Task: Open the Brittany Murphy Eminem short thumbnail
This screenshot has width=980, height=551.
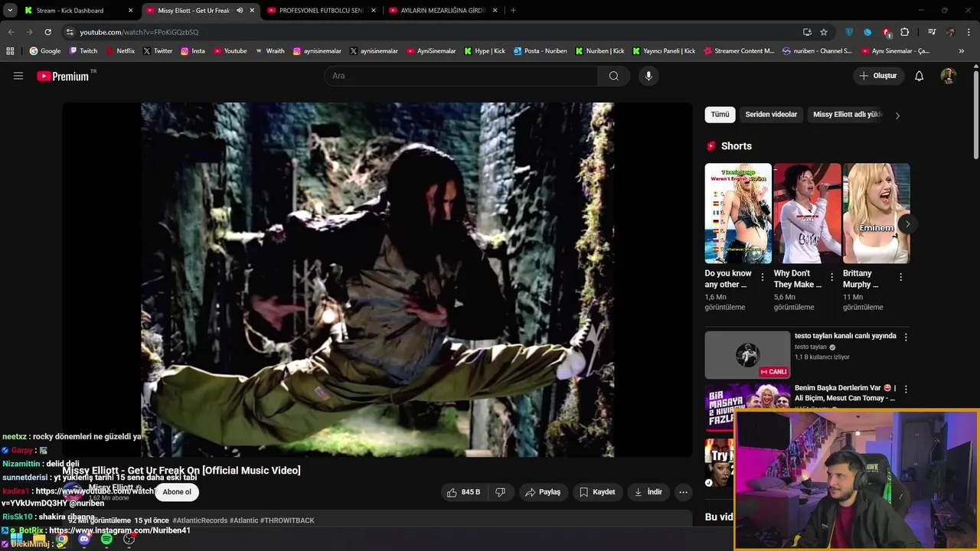Action: (877, 213)
